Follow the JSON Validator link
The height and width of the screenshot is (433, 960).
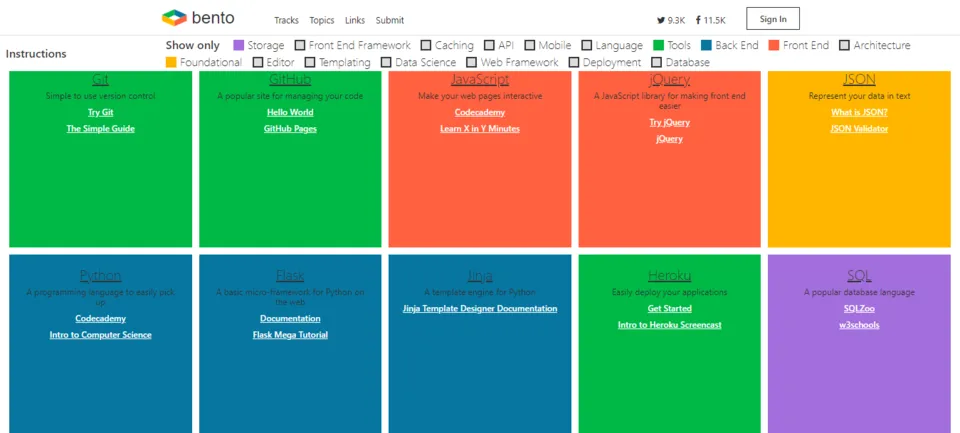860,129
